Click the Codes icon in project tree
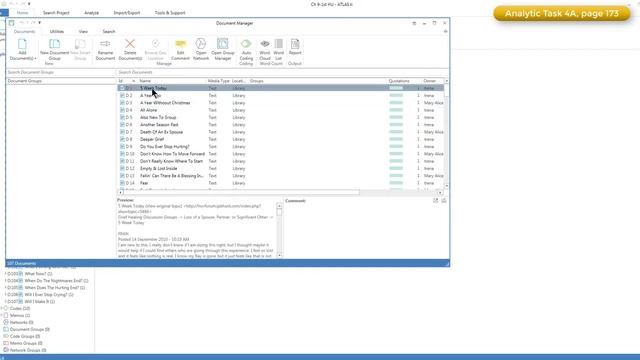The width and height of the screenshot is (640, 360). [x=6, y=309]
